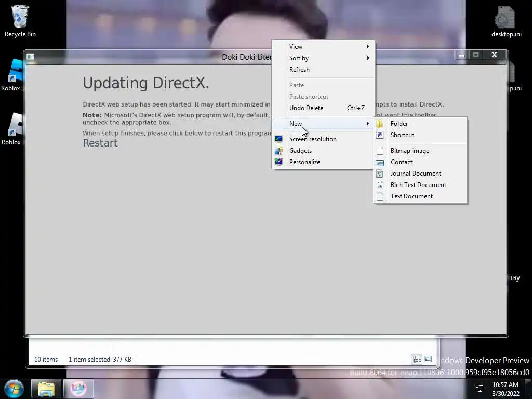This screenshot has height=399, width=532.
Task: Open the desktop.ini file icon
Action: [506, 21]
